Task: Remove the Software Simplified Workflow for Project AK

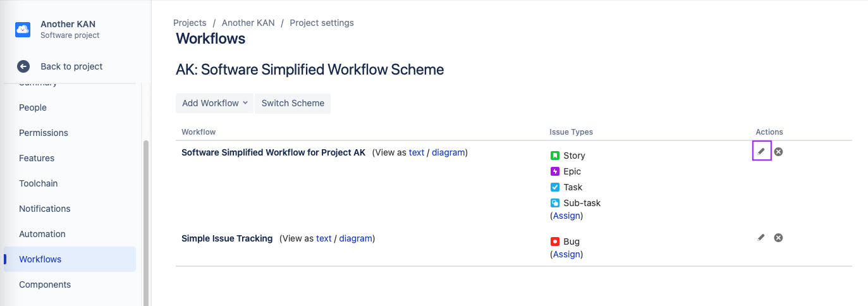Action: tap(779, 152)
